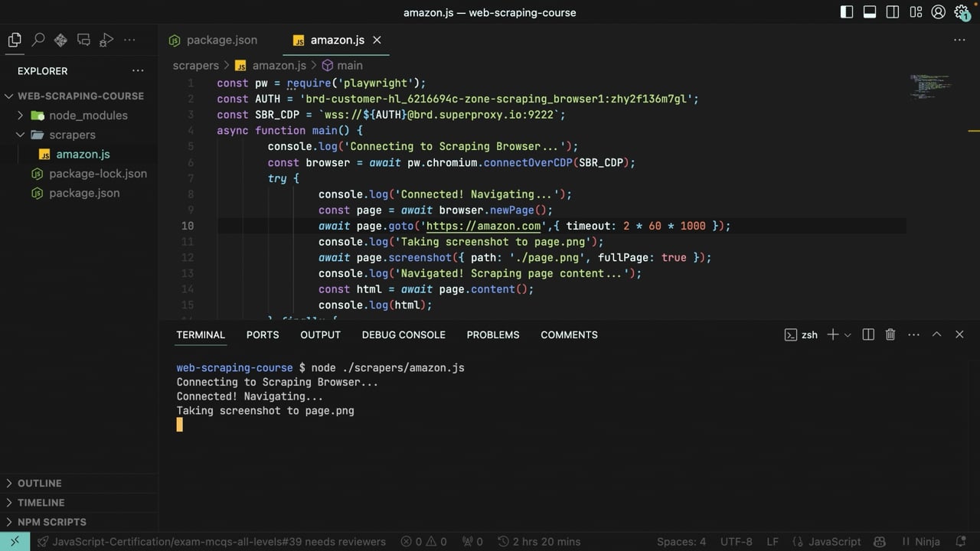Open the Explorer view in activity bar
Screen dimensions: 980x551
tap(15, 40)
